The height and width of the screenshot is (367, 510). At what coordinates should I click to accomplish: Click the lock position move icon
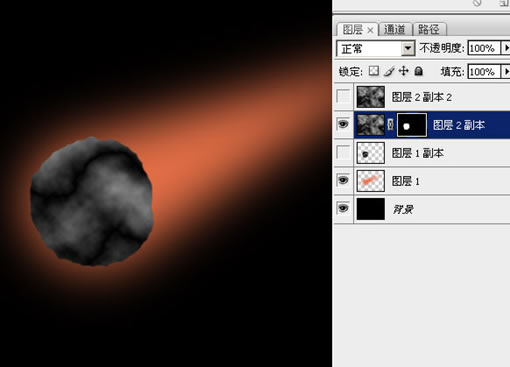403,71
